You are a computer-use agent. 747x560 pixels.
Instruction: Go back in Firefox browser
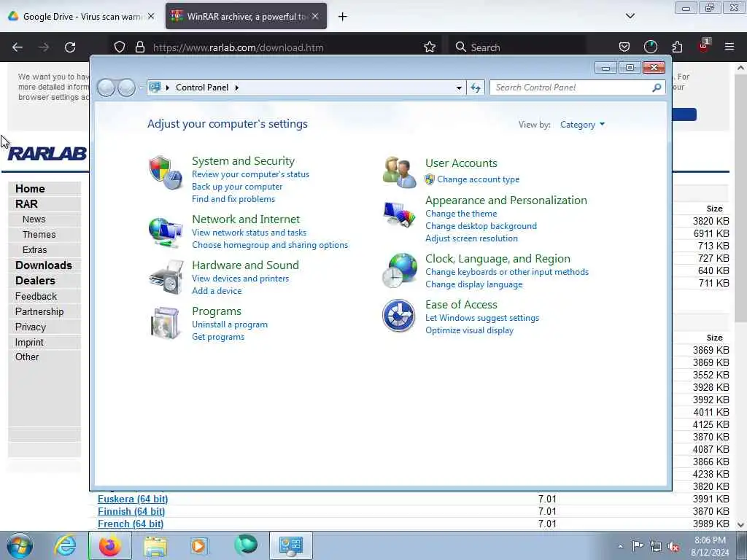[x=18, y=47]
